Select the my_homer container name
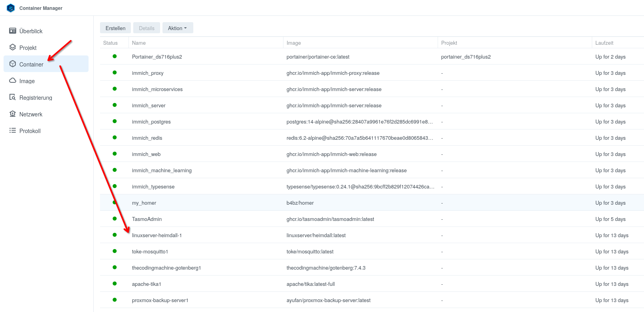This screenshot has width=644, height=312. 144,203
